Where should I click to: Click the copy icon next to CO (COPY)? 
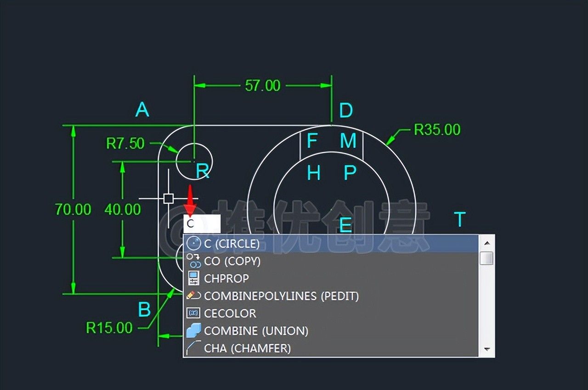point(194,261)
